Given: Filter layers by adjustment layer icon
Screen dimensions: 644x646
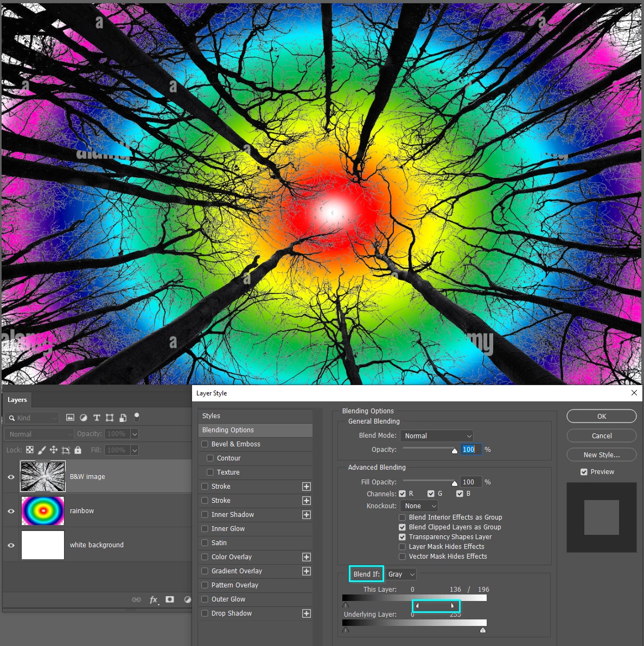Looking at the screenshot, I should click(84, 418).
